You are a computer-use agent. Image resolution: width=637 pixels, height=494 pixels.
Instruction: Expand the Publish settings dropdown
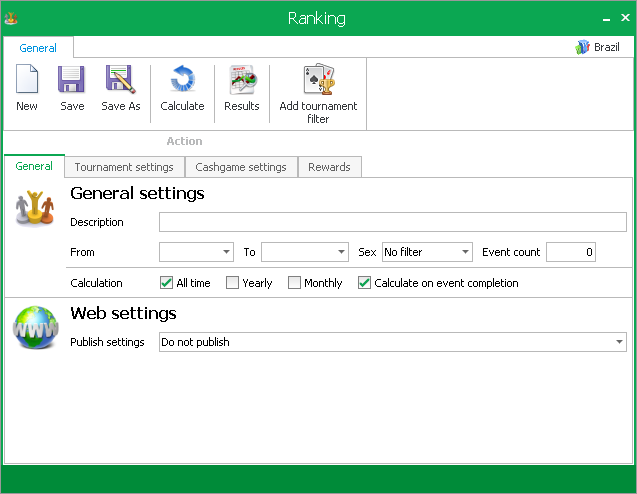(x=619, y=342)
